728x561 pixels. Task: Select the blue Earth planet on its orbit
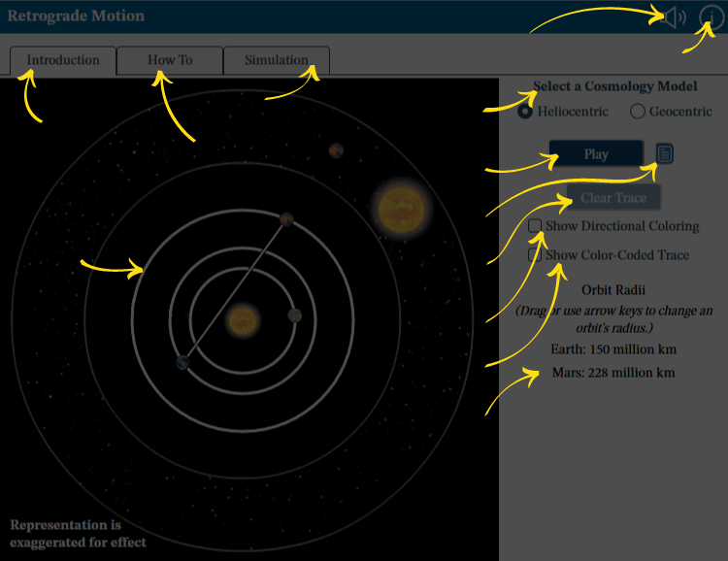point(182,363)
